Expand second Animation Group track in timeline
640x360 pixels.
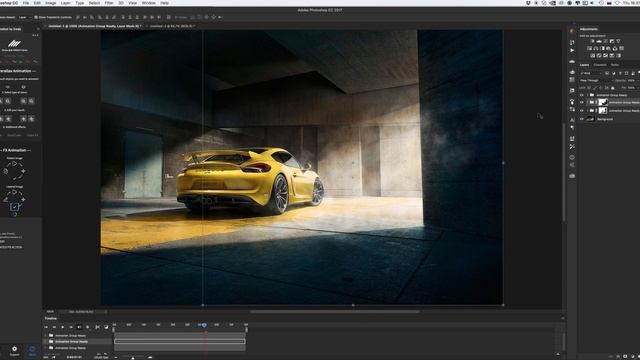click(x=46, y=342)
